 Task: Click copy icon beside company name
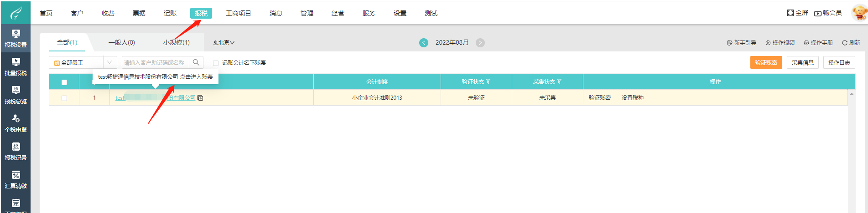point(200,98)
